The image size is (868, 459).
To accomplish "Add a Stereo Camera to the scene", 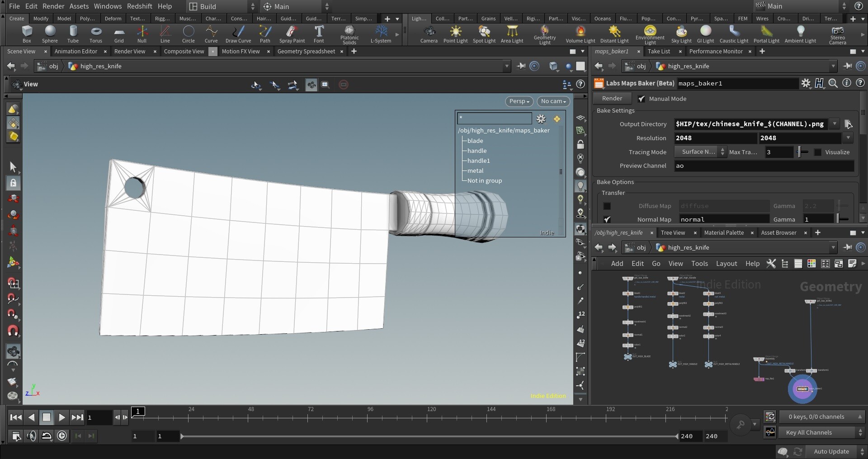I will pos(838,34).
